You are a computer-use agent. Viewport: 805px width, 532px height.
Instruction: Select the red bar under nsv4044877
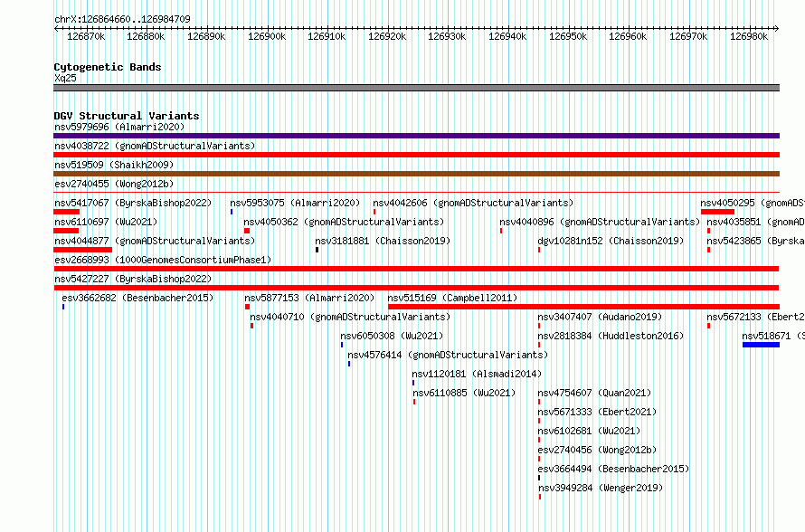coord(82,250)
